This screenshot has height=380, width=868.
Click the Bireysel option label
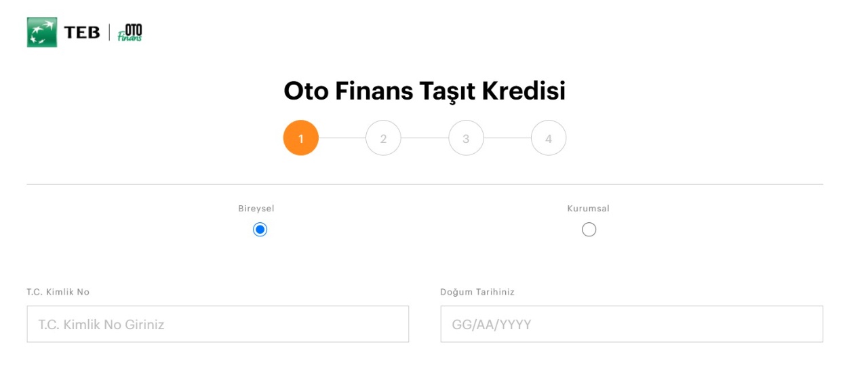256,209
